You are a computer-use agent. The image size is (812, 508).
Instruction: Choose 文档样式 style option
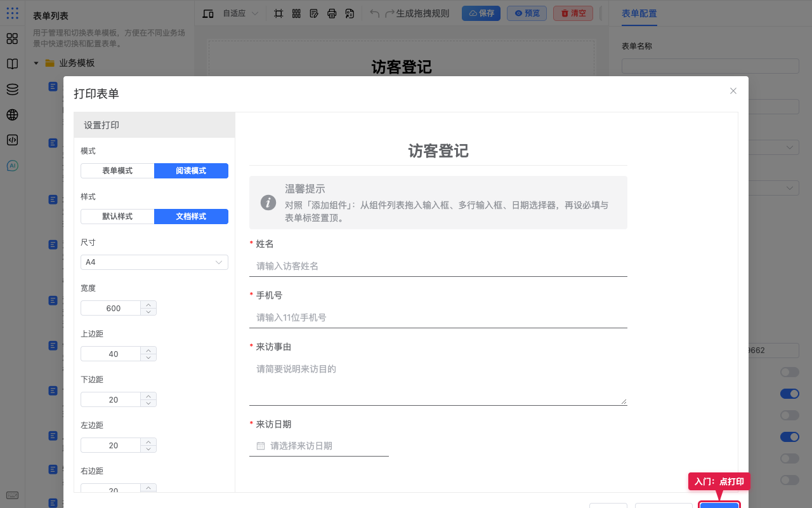click(x=191, y=217)
